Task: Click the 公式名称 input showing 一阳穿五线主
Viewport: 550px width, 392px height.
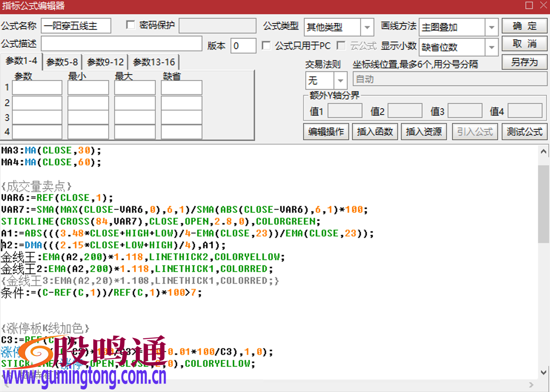Action: pyautogui.click(x=76, y=25)
